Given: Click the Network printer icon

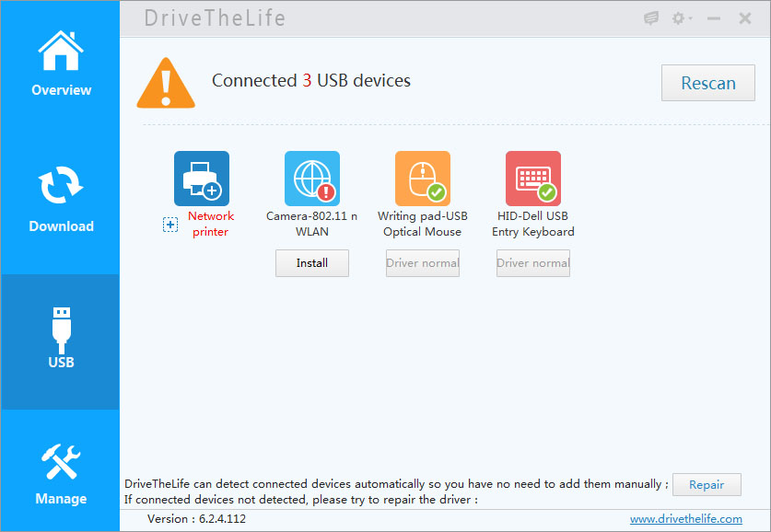Looking at the screenshot, I should pyautogui.click(x=202, y=179).
